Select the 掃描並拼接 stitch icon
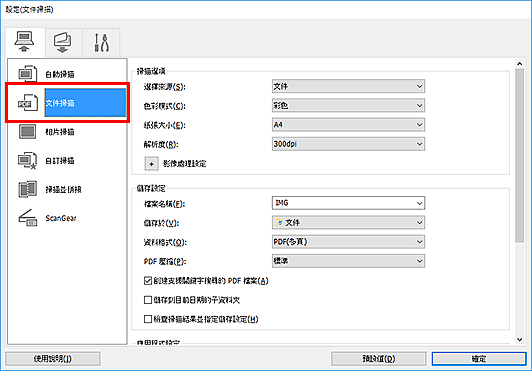The image size is (532, 371). click(x=27, y=189)
